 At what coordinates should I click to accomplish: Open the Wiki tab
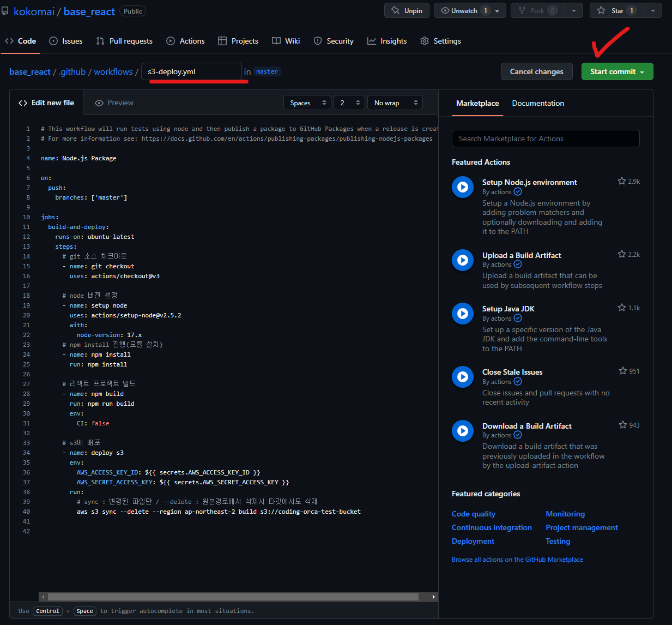point(286,41)
